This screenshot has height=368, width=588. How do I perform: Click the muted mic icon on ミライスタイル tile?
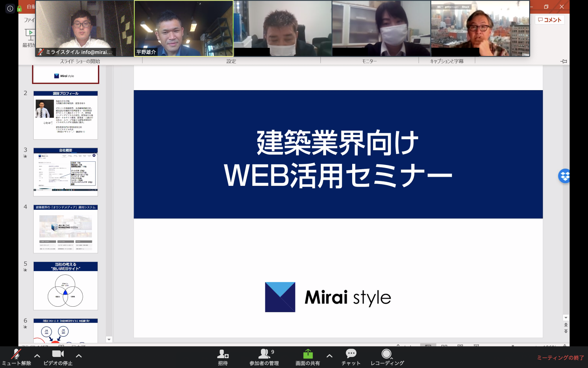pos(40,52)
